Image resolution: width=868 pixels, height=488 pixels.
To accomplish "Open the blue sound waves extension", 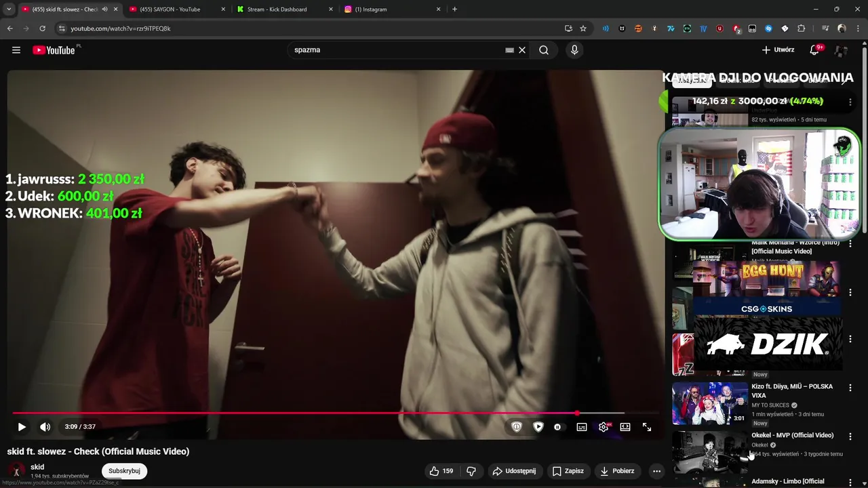I will (606, 28).
